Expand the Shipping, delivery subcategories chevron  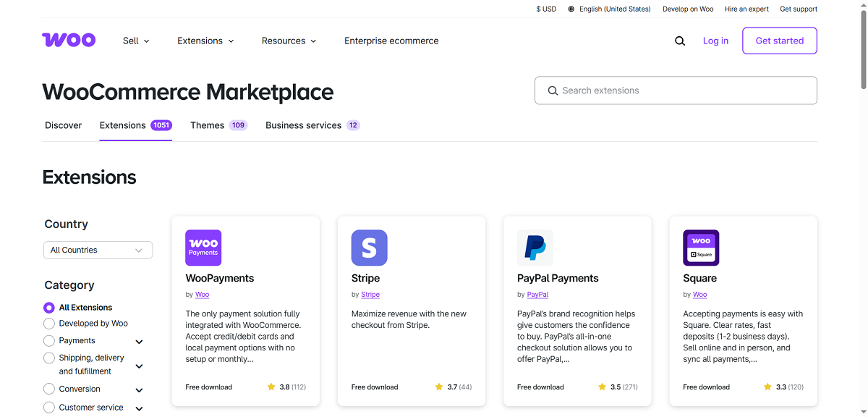[x=140, y=366]
